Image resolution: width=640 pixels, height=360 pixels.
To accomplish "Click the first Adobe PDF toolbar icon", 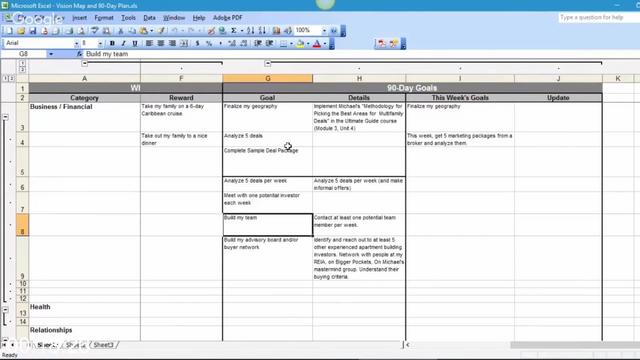I will click(381, 43).
